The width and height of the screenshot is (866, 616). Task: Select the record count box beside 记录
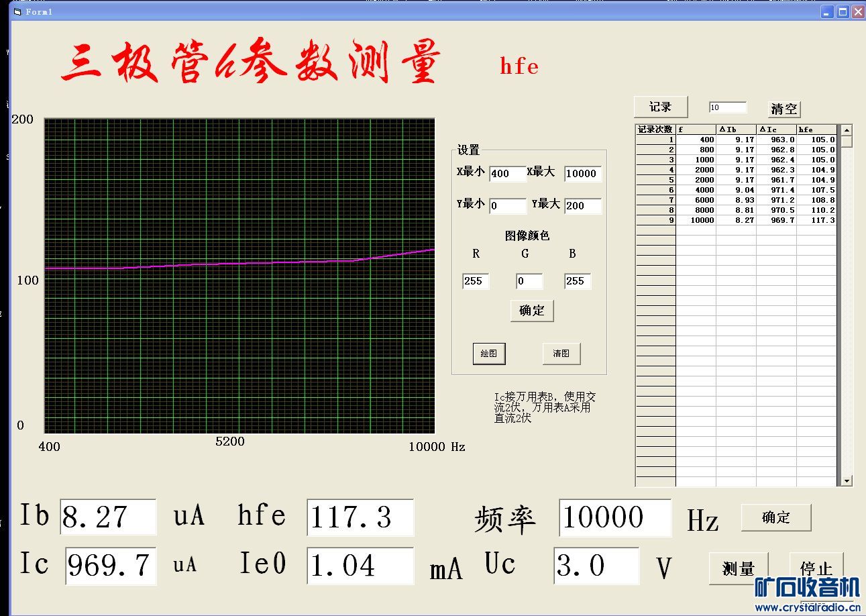(x=727, y=107)
